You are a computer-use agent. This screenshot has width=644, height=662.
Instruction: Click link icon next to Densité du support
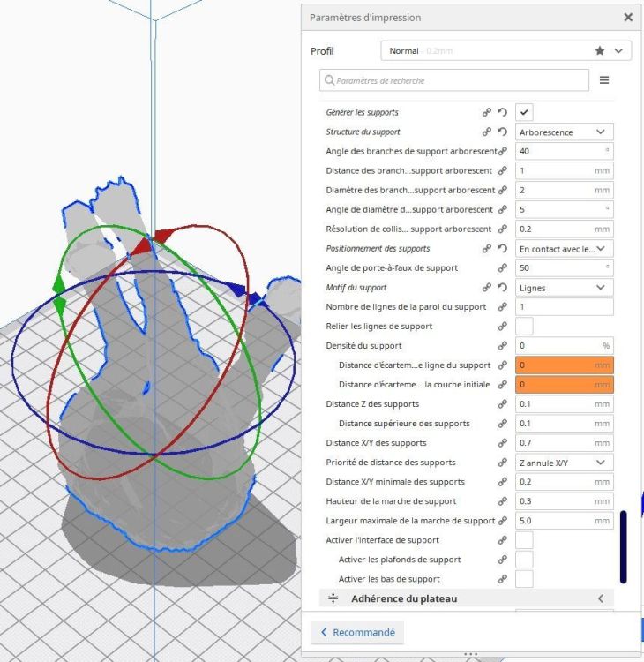point(502,346)
